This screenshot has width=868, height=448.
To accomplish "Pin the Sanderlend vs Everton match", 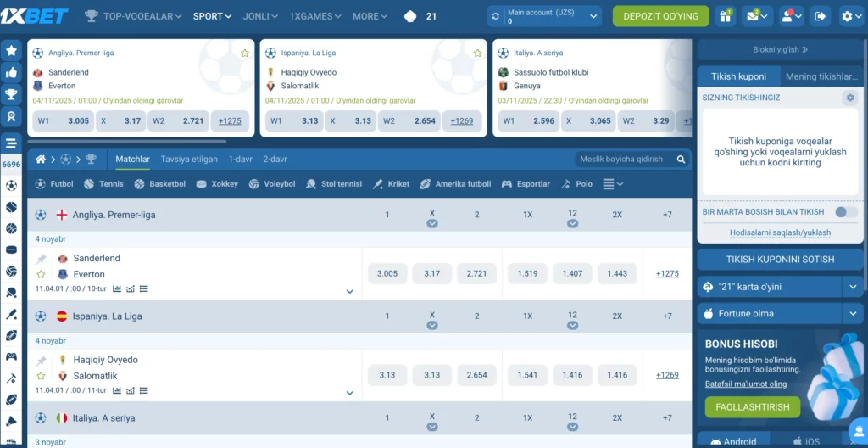I will coord(41,259).
